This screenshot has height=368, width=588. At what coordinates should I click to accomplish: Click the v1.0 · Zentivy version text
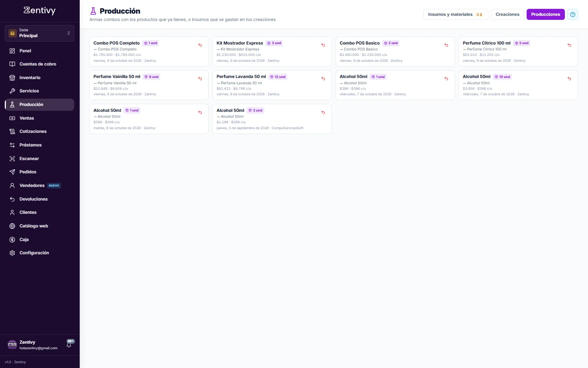click(x=15, y=362)
